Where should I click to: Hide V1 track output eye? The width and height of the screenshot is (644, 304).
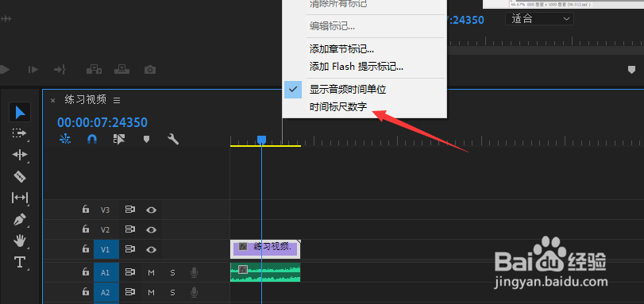pos(152,249)
